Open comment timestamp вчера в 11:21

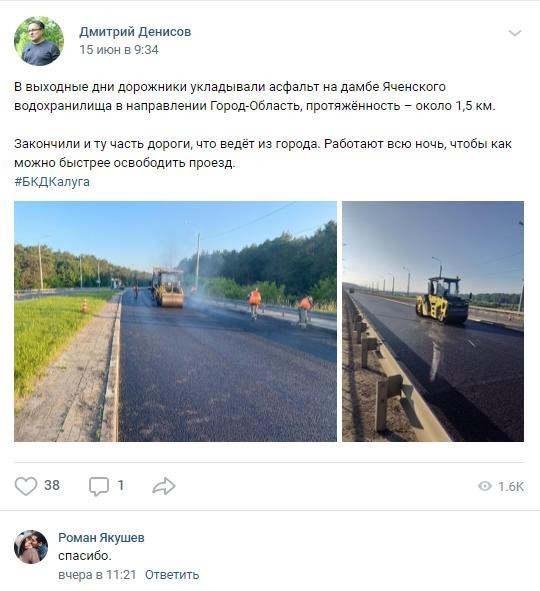[97, 575]
